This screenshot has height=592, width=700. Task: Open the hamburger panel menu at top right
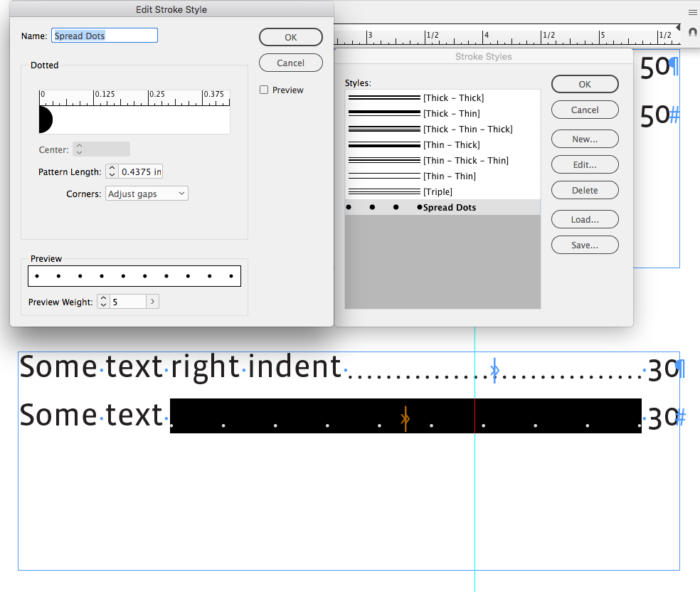click(692, 12)
